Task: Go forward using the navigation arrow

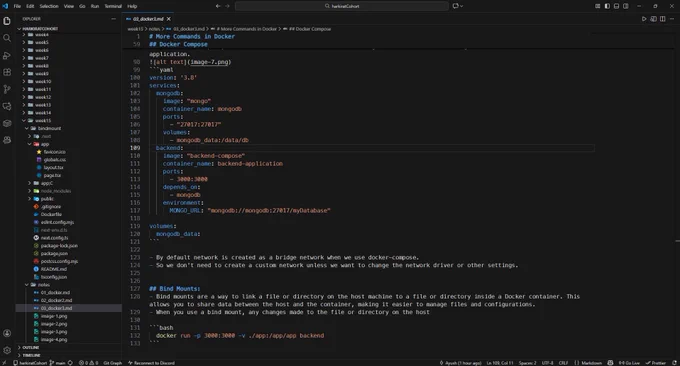Action: (x=227, y=6)
